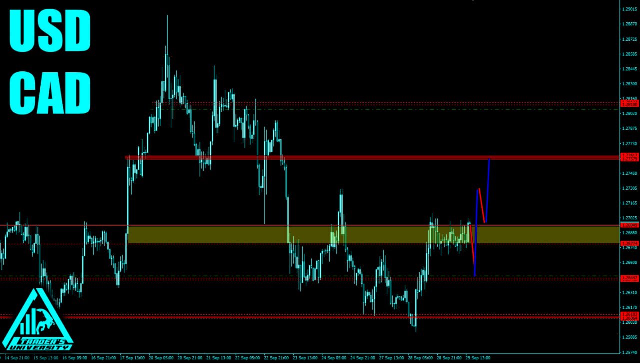The height and width of the screenshot is (364, 640).
Task: Click the 16 Sep 21:00 time label
Action: 104,358
